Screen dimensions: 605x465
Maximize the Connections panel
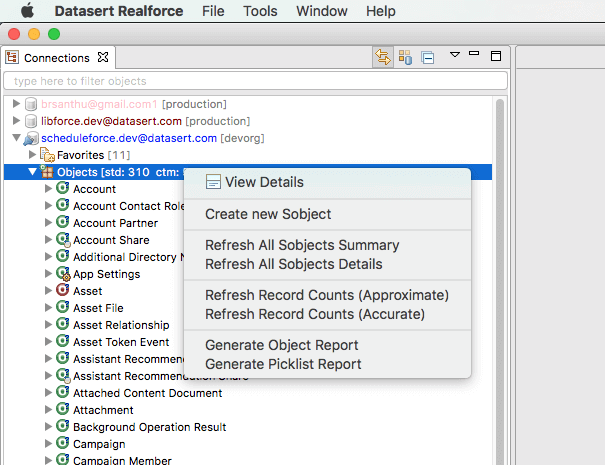click(x=496, y=56)
